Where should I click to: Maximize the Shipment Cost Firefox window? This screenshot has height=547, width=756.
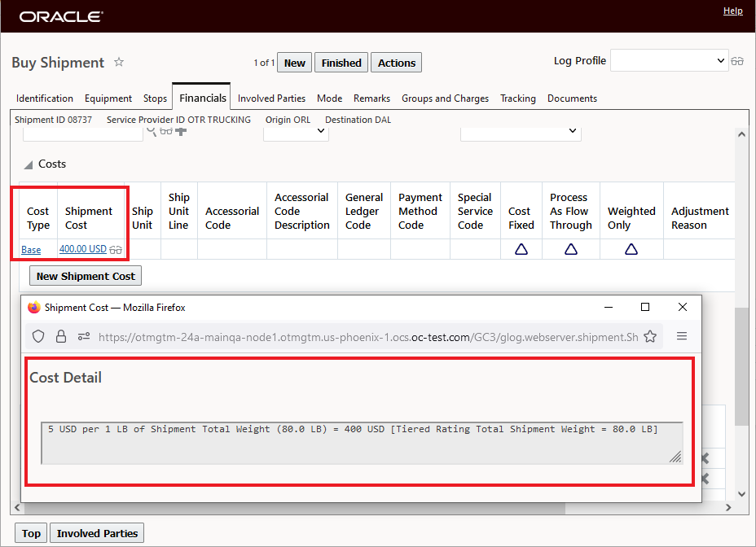(x=645, y=307)
